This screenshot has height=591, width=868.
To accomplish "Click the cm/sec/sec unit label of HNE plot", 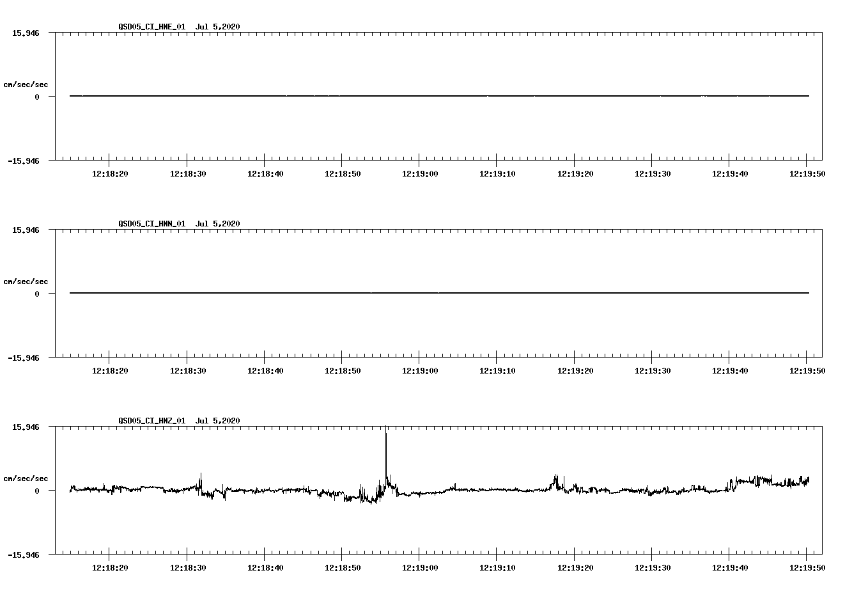I will (x=26, y=84).
